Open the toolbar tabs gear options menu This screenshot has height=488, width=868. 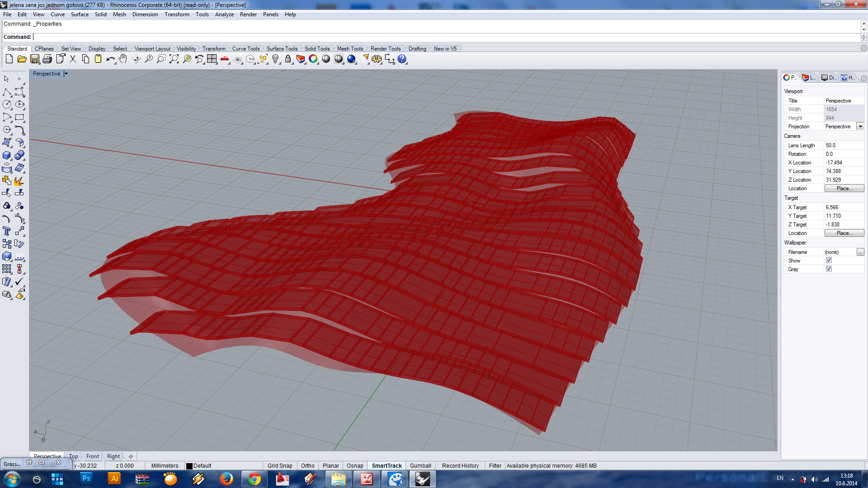863,48
